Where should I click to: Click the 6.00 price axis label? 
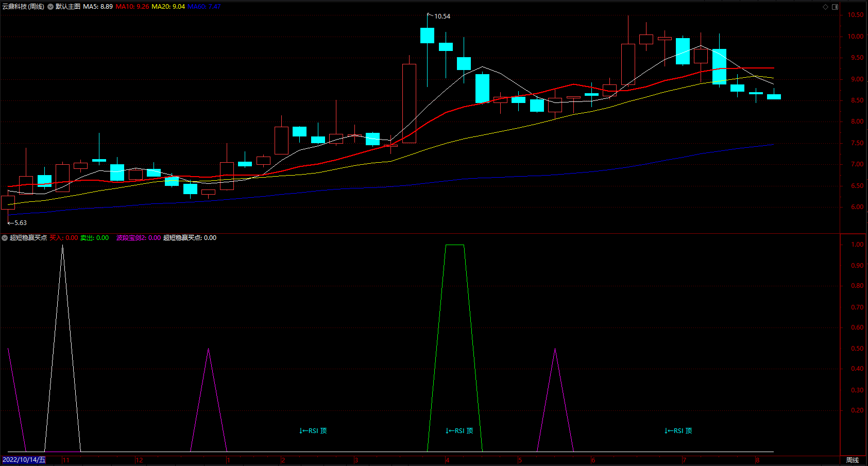point(857,207)
